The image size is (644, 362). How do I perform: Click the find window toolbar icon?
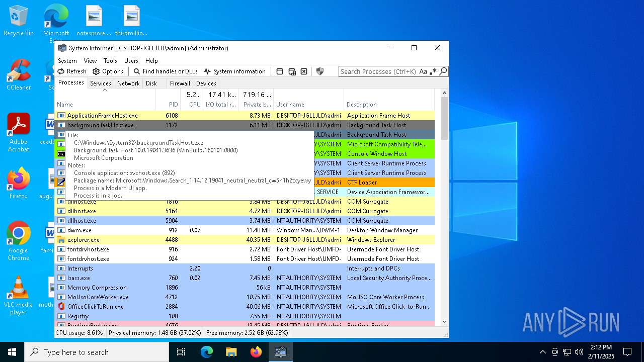click(x=280, y=71)
